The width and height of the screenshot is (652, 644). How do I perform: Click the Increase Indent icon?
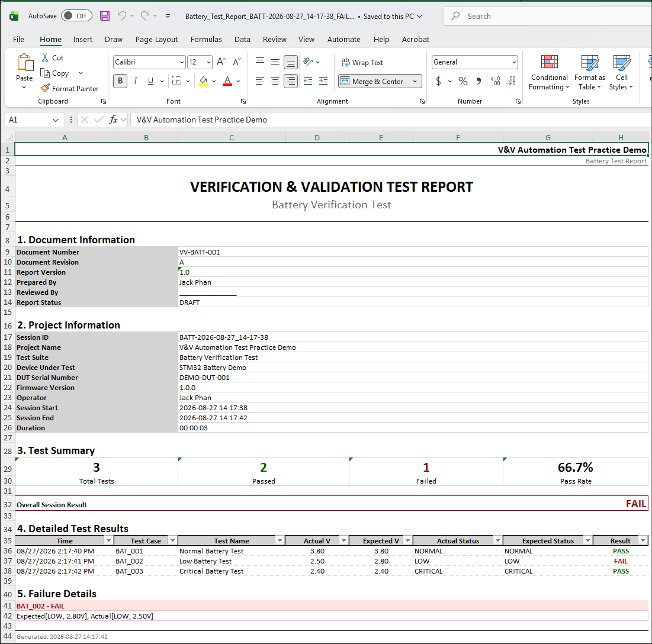click(x=323, y=81)
